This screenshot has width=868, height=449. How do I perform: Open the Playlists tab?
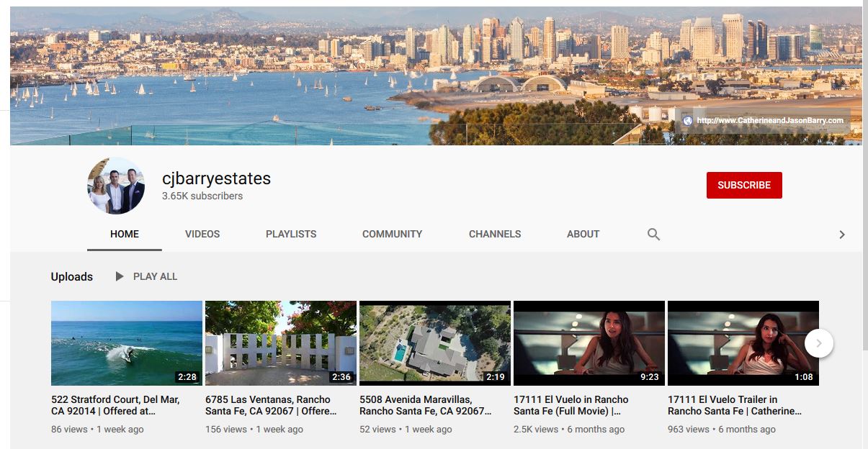point(291,234)
